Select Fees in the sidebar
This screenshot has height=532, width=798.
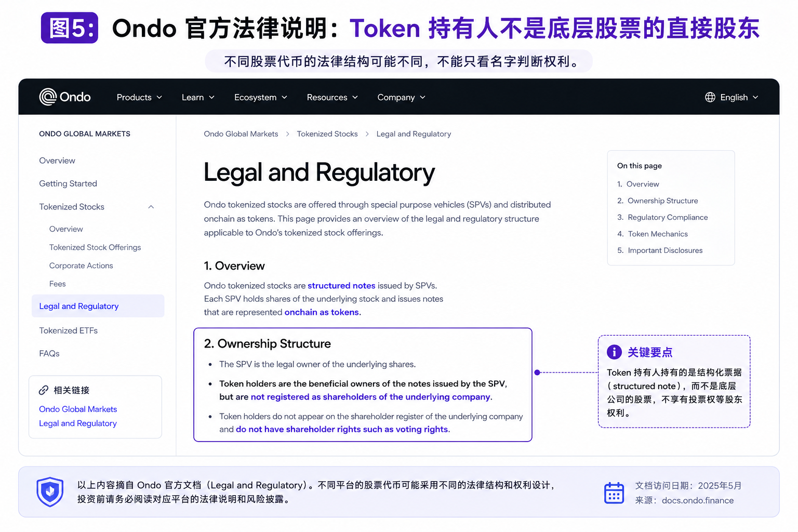click(x=57, y=284)
